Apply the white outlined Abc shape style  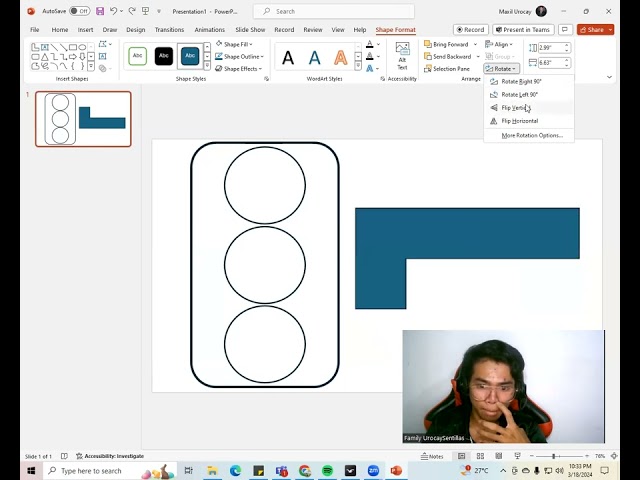pyautogui.click(x=137, y=56)
